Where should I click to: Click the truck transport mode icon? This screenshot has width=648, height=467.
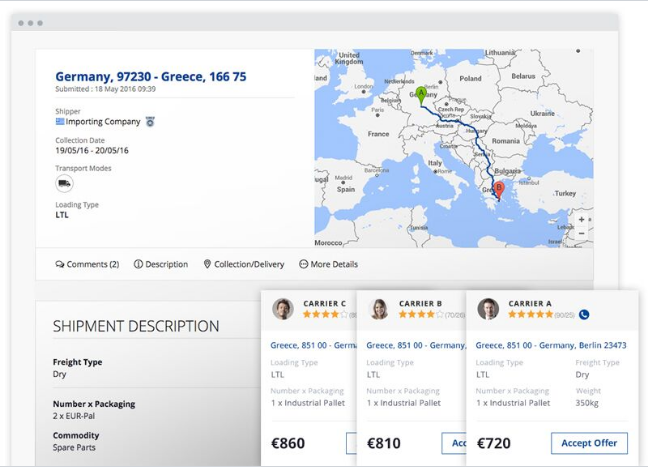(x=64, y=184)
